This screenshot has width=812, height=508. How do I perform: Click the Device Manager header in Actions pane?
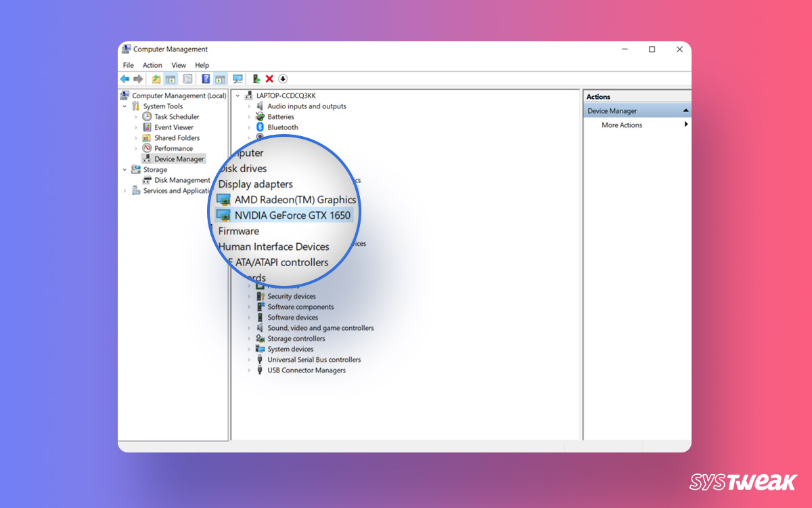click(x=611, y=110)
